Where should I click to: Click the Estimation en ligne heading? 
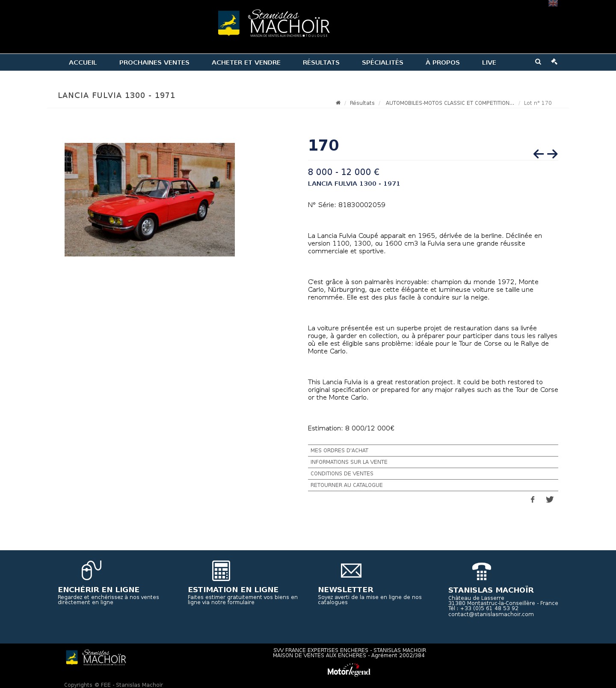pyautogui.click(x=233, y=590)
